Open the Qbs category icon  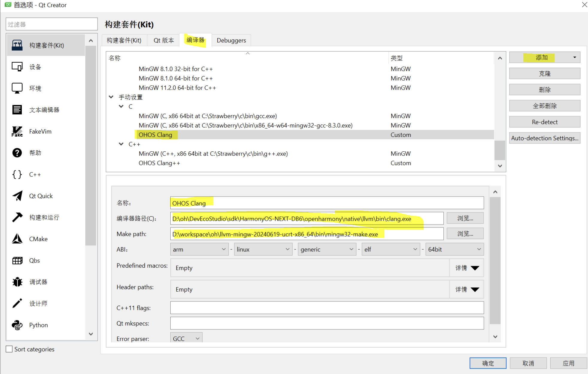coord(17,260)
